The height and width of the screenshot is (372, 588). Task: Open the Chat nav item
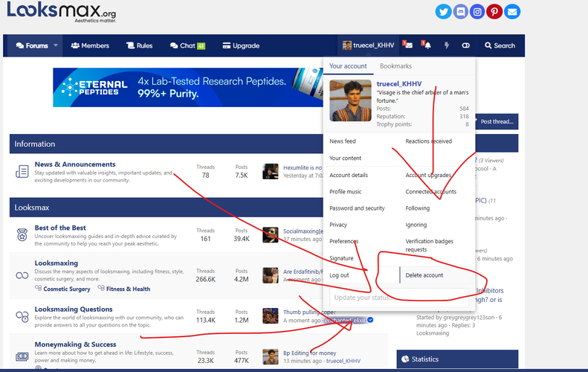[187, 45]
